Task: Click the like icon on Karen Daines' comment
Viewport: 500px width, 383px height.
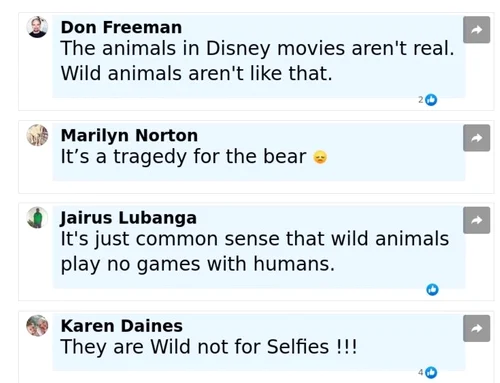Action: click(x=431, y=372)
